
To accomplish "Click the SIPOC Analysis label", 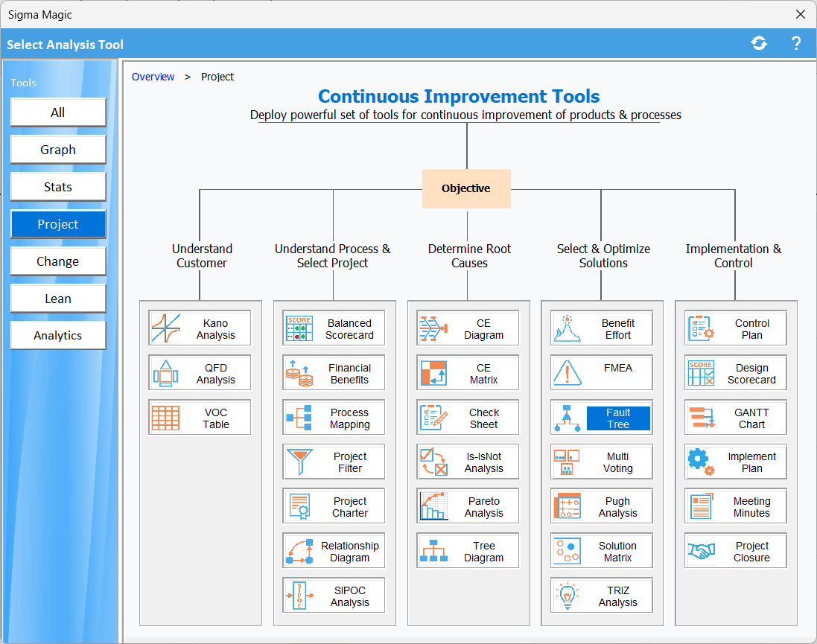I will [349, 596].
